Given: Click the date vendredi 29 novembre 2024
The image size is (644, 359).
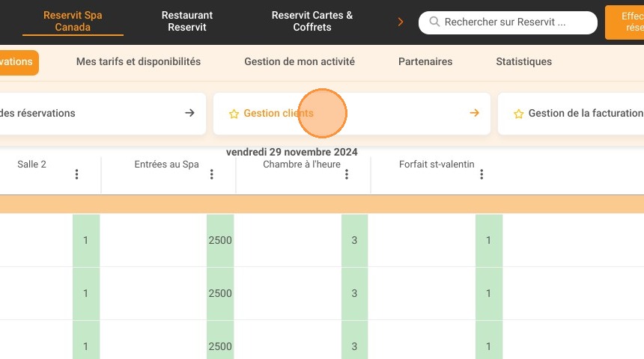Looking at the screenshot, I should (291, 152).
